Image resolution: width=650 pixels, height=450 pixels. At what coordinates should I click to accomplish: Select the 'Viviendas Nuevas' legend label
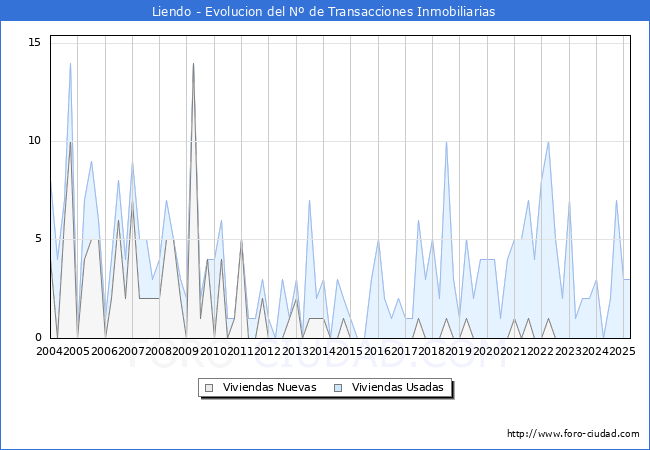point(269,387)
